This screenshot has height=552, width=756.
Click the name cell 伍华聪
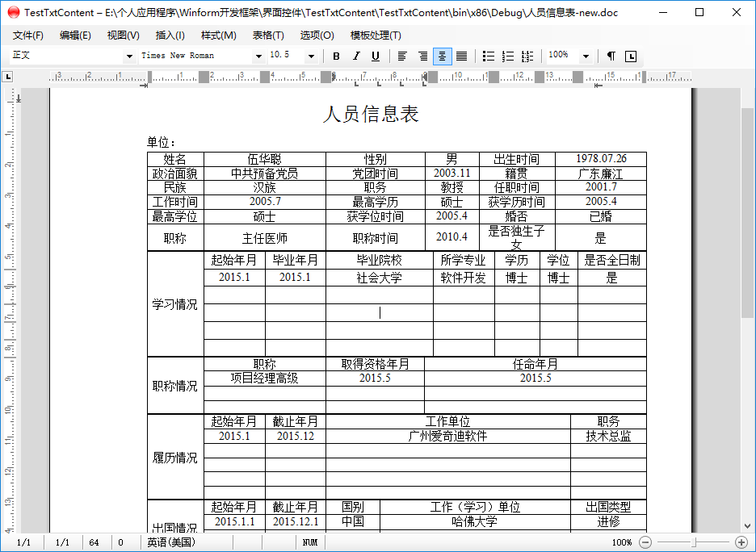coord(265,159)
